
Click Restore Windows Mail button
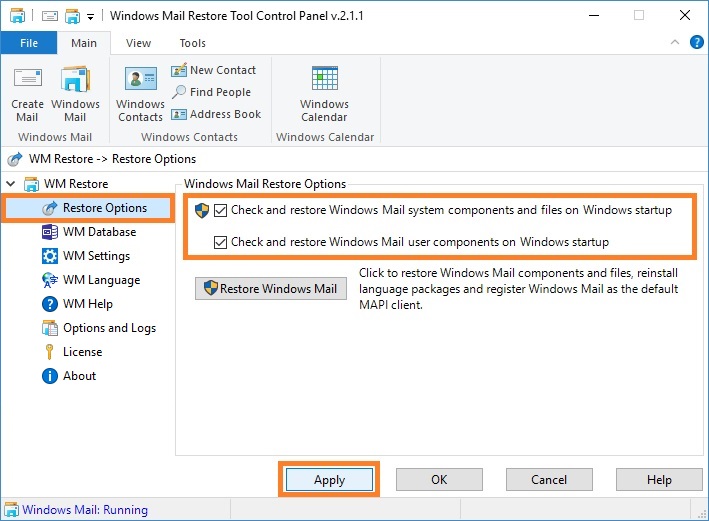coord(271,289)
